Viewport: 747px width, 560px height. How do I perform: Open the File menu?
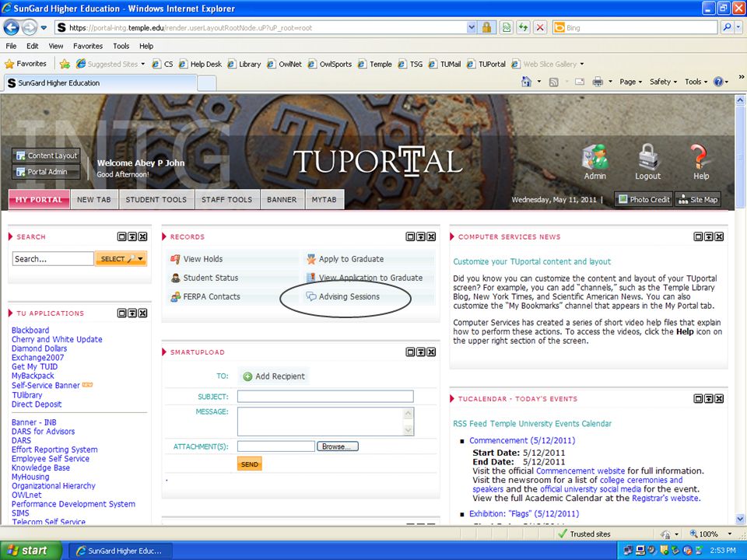click(x=11, y=46)
